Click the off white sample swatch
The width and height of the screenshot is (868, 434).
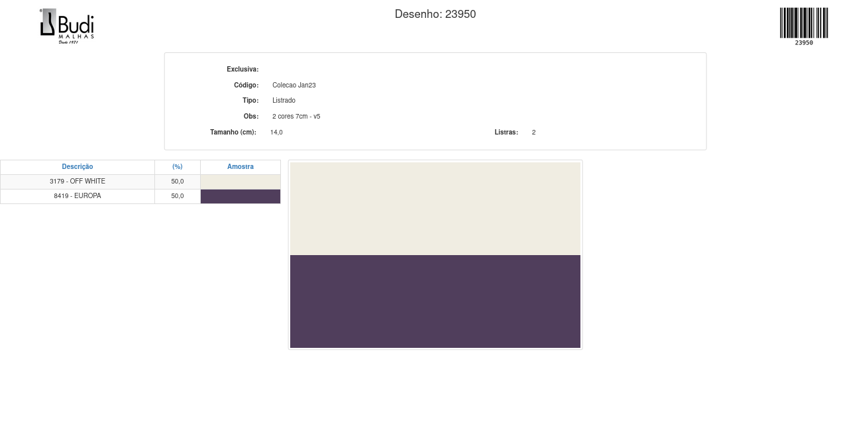click(240, 182)
